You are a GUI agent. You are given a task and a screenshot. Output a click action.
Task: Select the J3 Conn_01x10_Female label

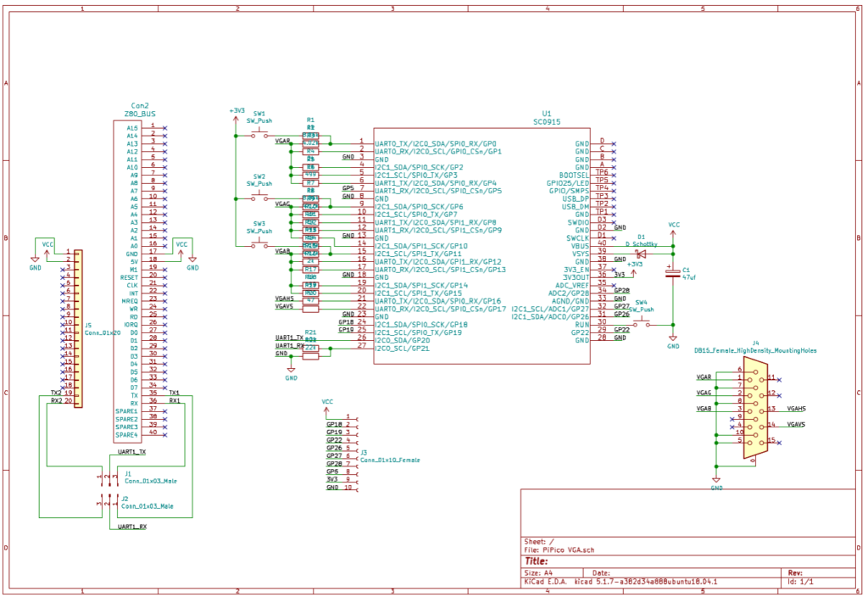390,459
